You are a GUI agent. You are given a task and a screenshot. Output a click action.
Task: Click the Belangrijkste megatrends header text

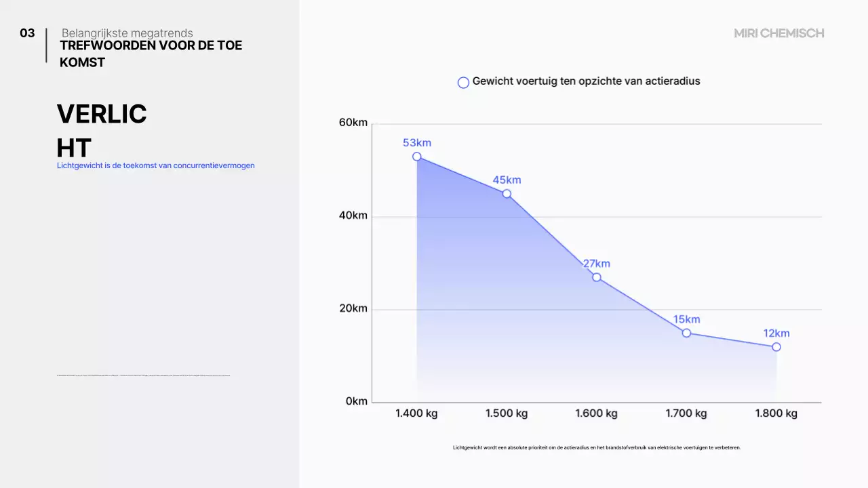tap(127, 33)
